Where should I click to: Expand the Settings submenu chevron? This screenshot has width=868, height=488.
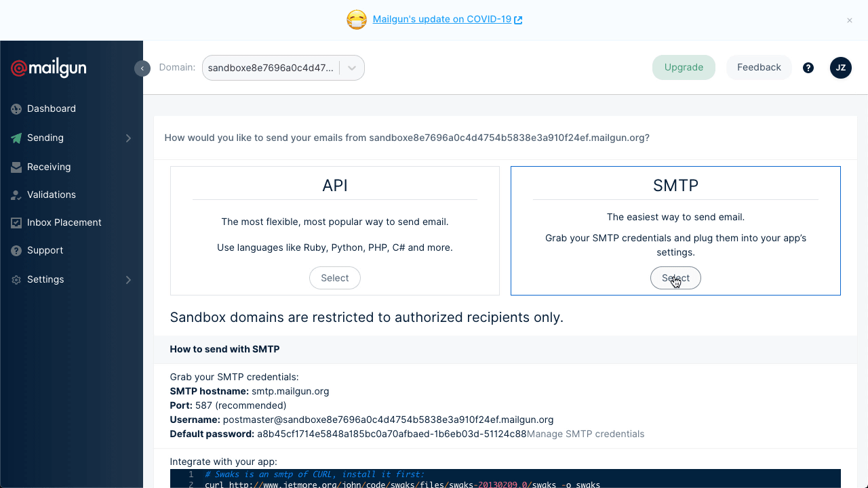click(128, 280)
